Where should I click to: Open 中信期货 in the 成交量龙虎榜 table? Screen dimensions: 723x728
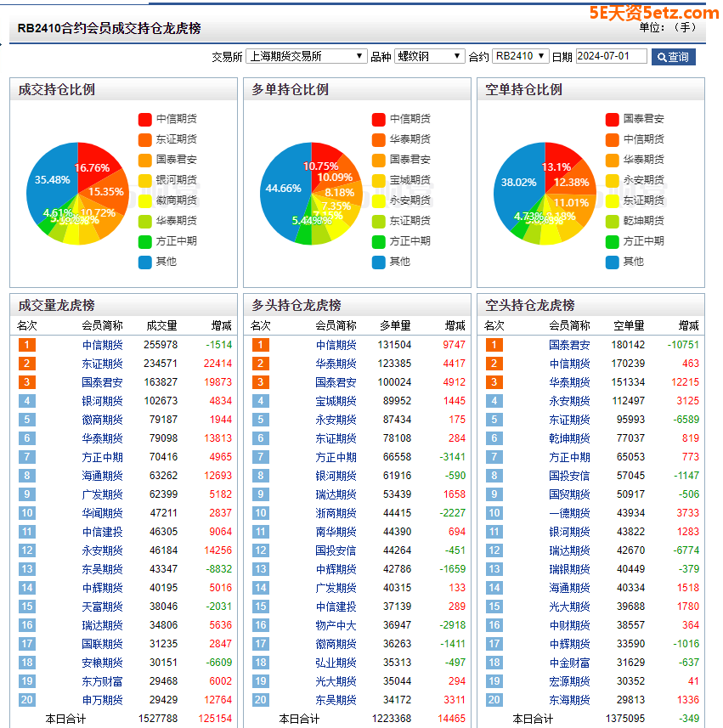[x=103, y=345]
